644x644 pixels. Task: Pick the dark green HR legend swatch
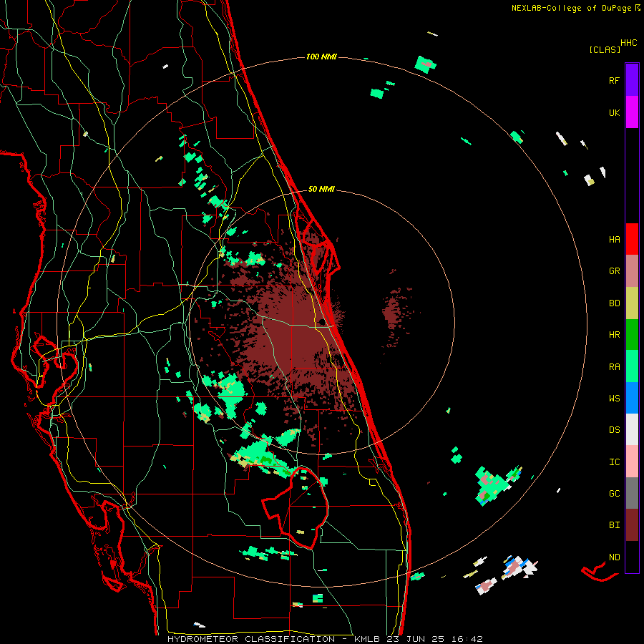[x=632, y=335]
